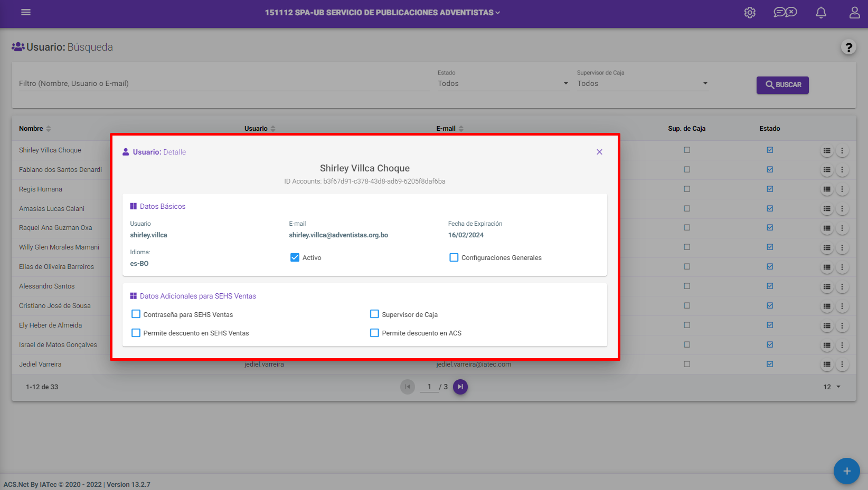The height and width of the screenshot is (490, 868).
Task: Click the BUSCAR search button
Action: [782, 85]
